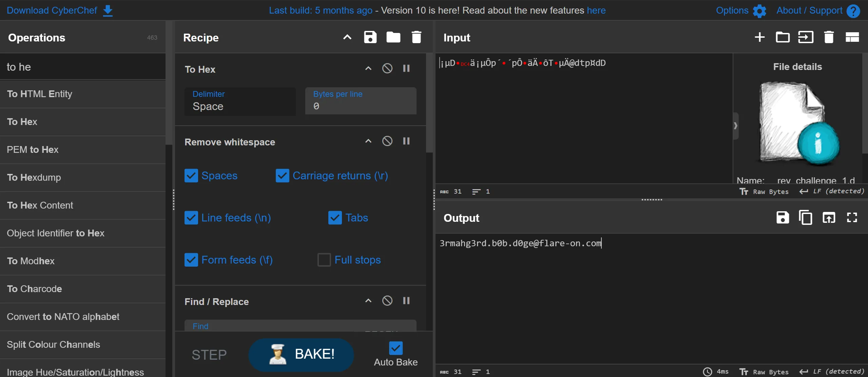The image size is (868, 377).
Task: Load a recipe with the folder icon
Action: coord(393,37)
